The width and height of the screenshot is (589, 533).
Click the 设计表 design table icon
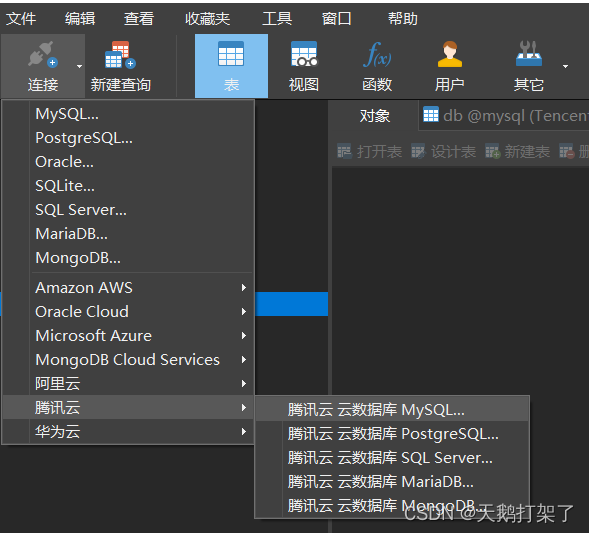[x=418, y=151]
